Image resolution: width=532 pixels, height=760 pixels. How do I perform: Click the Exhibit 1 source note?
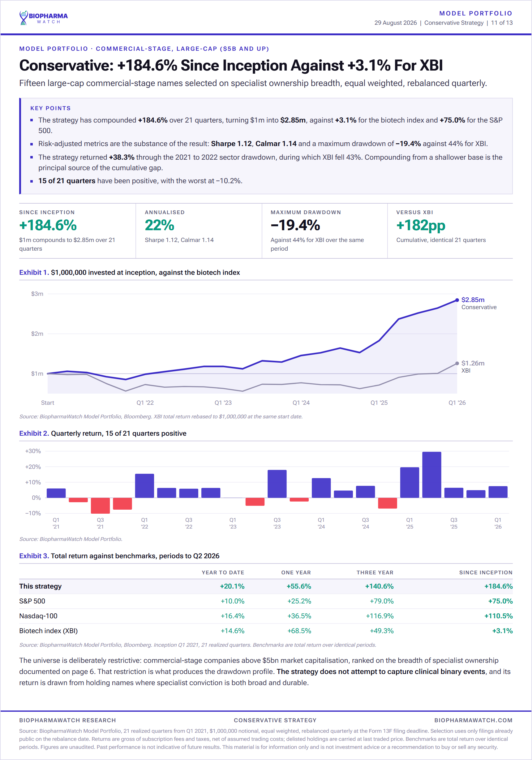pyautogui.click(x=161, y=417)
